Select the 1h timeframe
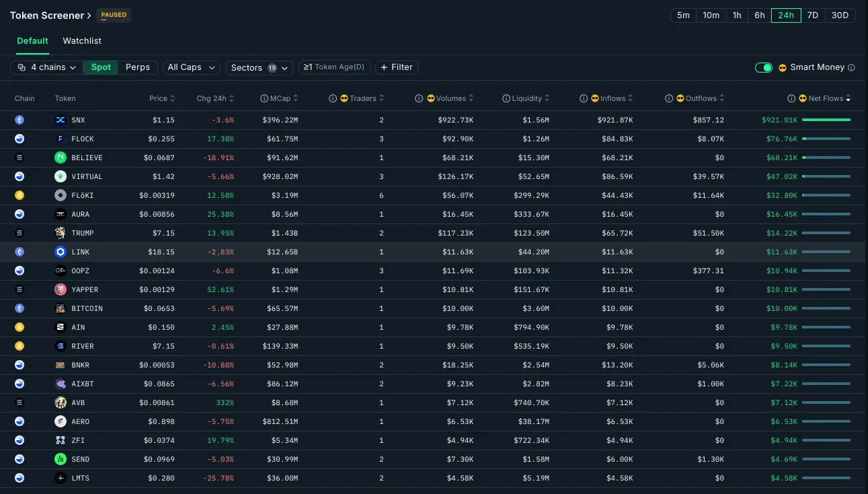 point(737,15)
